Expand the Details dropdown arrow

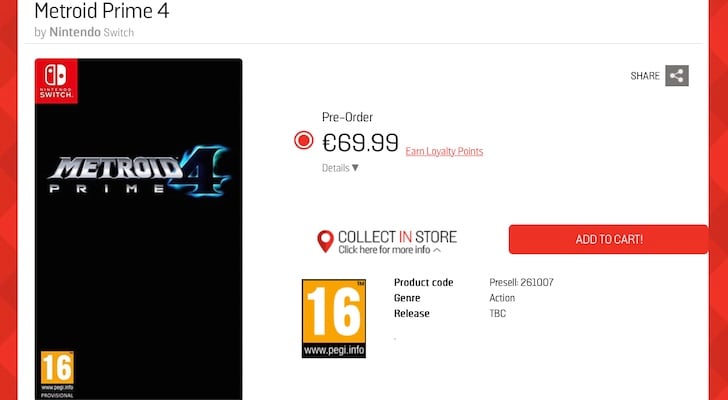tap(355, 168)
